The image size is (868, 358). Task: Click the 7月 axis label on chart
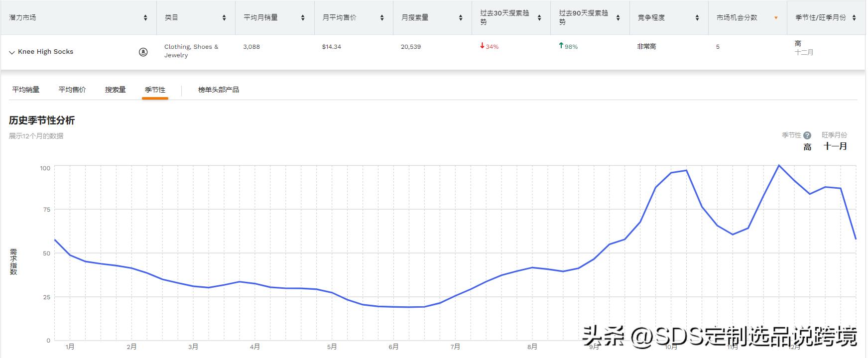coord(455,347)
